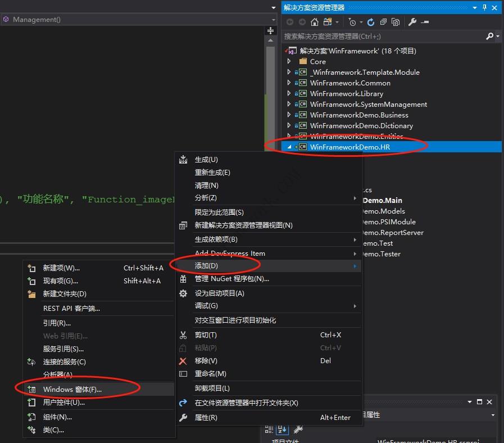This screenshot has width=504, height=443.
Task: Click the pending changes filter clock icon
Action: pyautogui.click(x=352, y=22)
